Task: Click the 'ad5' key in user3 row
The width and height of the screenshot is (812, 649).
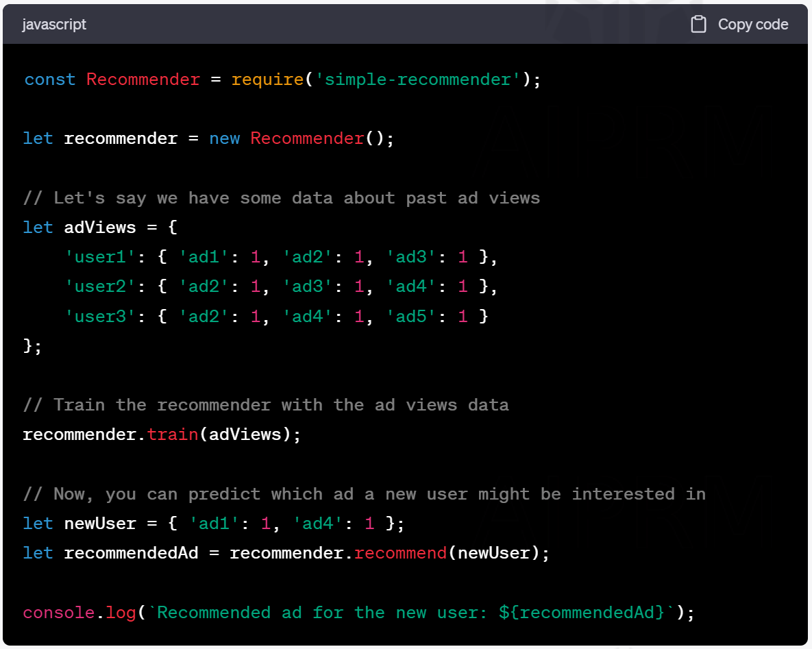Action: [411, 316]
